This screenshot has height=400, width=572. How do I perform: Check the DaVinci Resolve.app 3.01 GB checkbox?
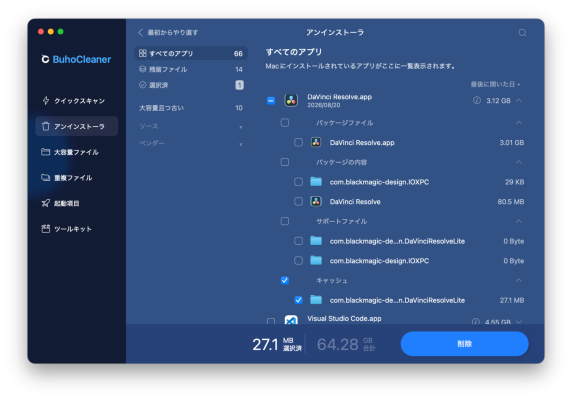click(x=298, y=143)
